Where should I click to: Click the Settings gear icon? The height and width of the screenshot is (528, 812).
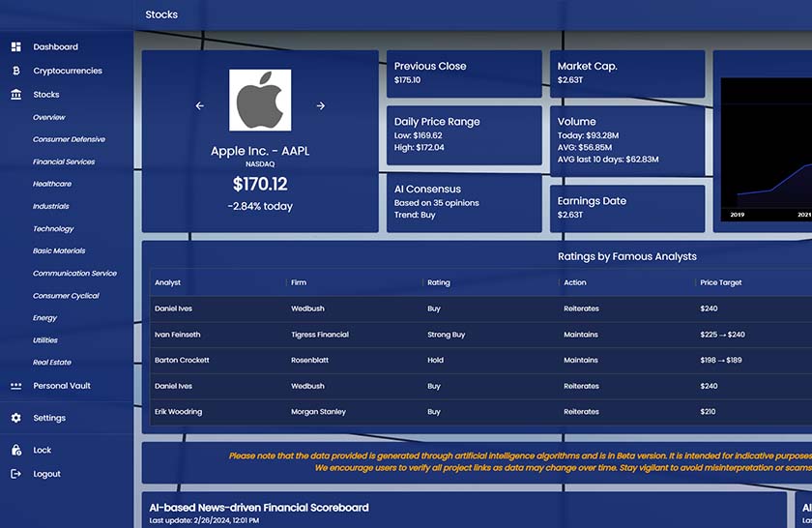pyautogui.click(x=16, y=418)
